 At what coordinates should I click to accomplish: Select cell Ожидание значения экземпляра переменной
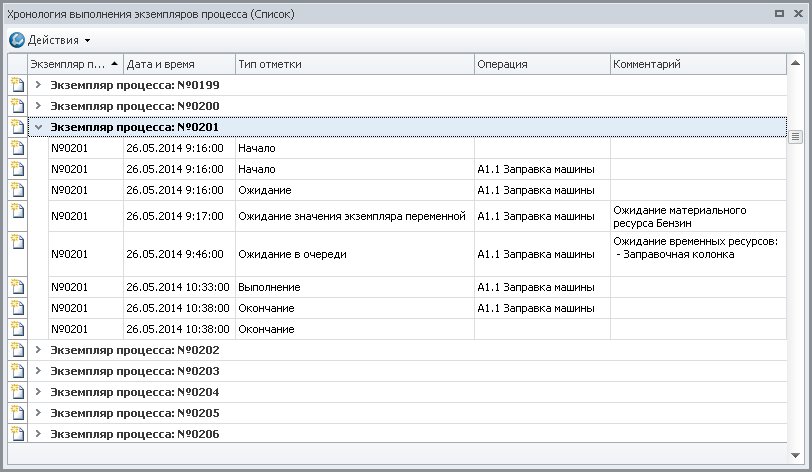pos(355,216)
